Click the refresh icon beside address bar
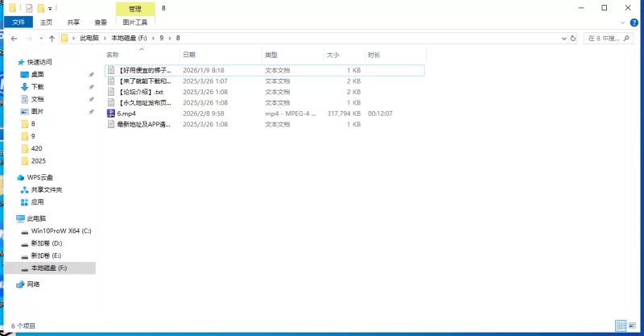This screenshot has height=336, width=644. (x=572, y=38)
